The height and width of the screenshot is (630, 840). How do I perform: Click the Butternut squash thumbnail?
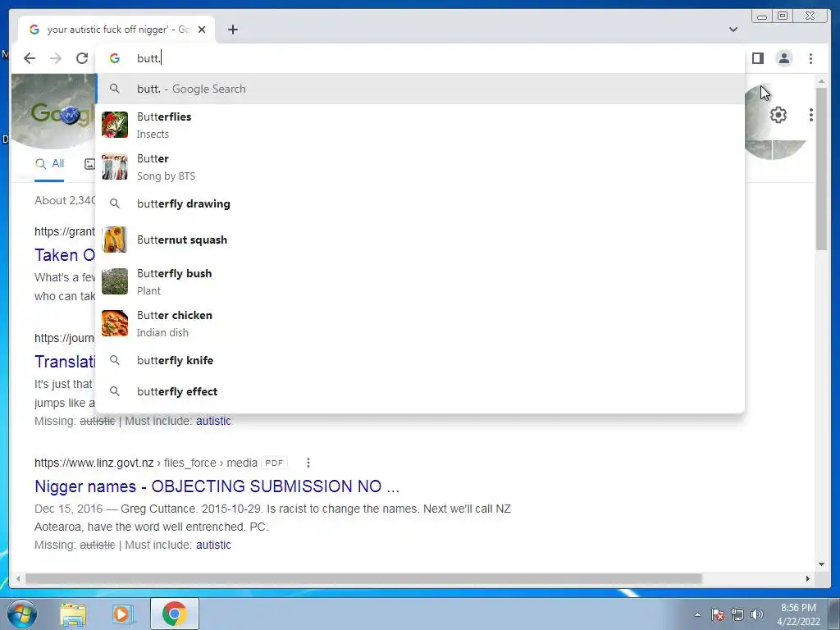115,240
